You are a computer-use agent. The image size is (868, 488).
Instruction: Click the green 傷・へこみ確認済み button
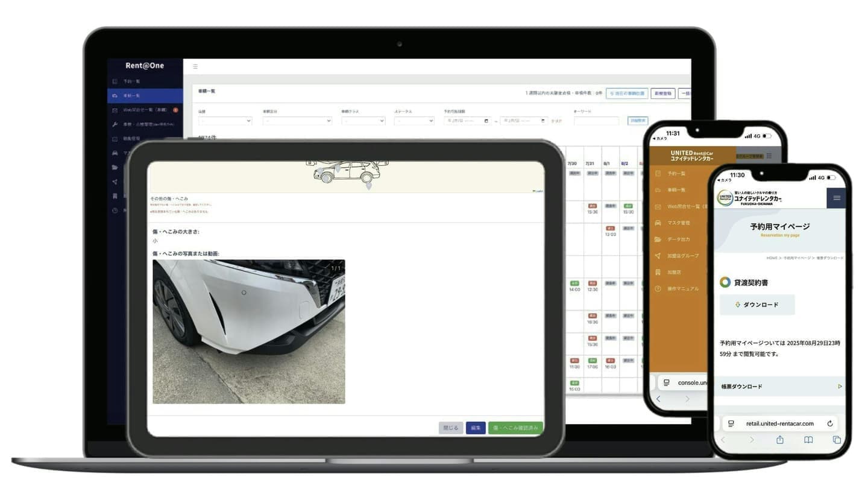[x=515, y=428]
